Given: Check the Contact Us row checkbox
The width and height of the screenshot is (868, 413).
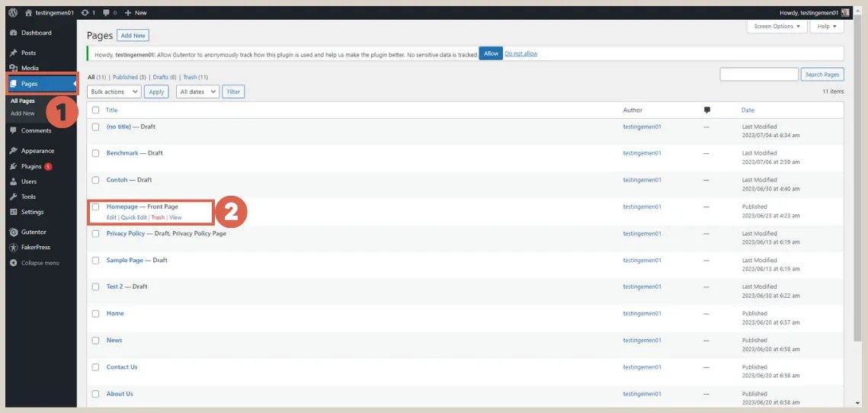Looking at the screenshot, I should [96, 367].
